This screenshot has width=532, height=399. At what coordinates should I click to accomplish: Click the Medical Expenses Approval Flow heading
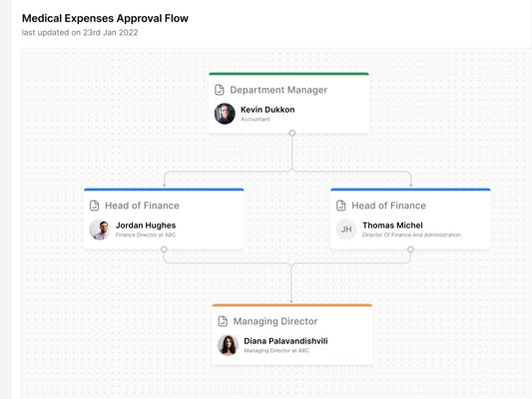[x=105, y=18]
